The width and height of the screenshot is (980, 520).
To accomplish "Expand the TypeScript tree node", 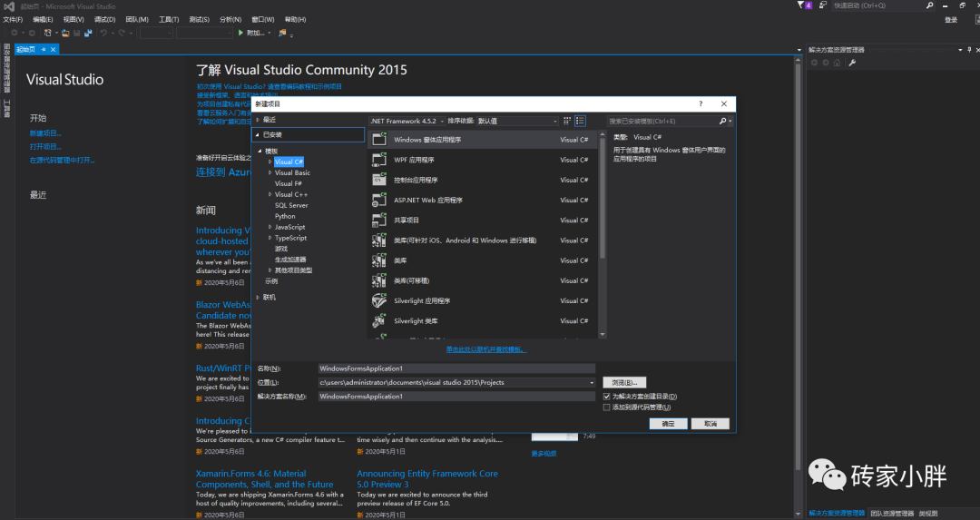I will (x=270, y=238).
